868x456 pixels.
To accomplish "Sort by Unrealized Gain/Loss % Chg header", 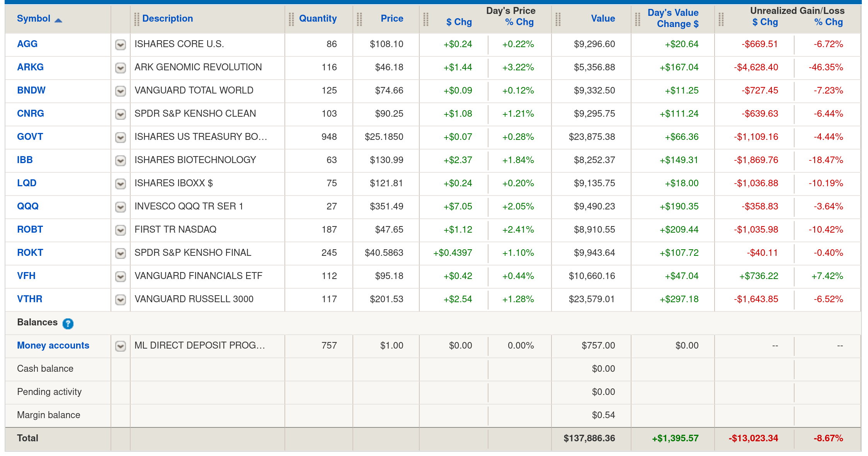I will tap(828, 22).
